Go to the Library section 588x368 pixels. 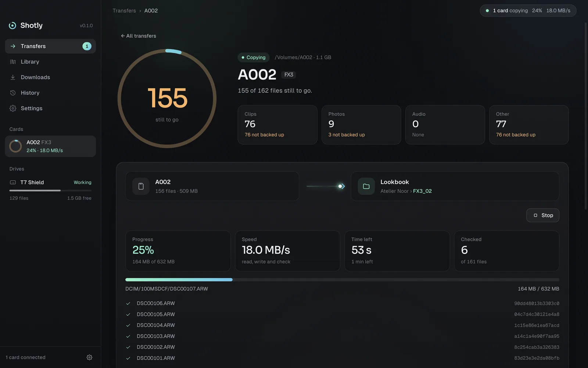(x=50, y=62)
